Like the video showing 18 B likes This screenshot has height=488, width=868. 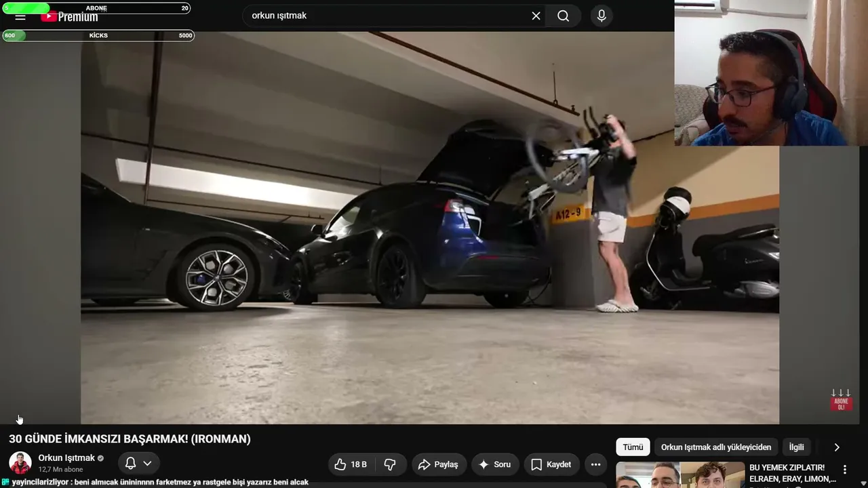(x=352, y=464)
